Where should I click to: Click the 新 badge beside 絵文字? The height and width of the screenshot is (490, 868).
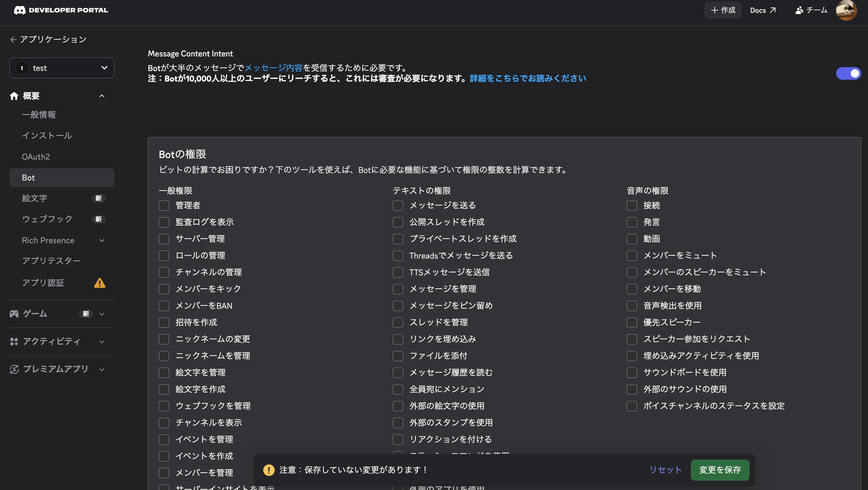point(98,198)
